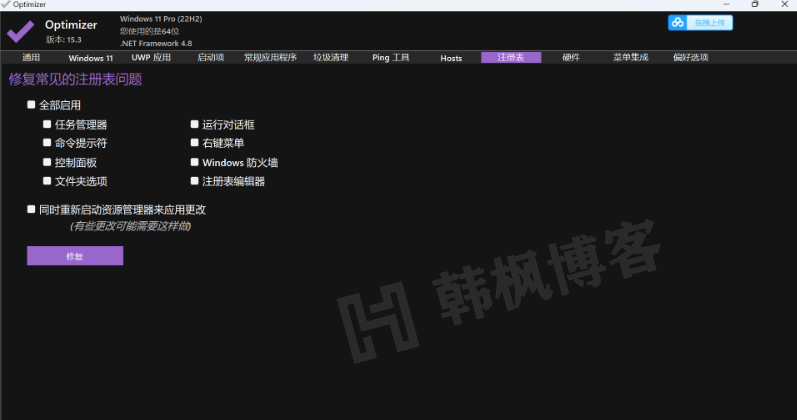The image size is (797, 420).
Task: Click the 版本: 15.3 version text
Action: click(64, 40)
